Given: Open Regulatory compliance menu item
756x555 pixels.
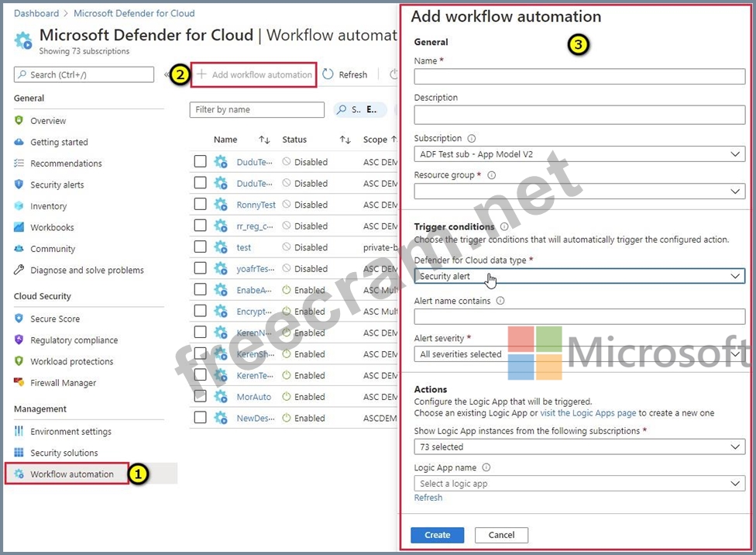Looking at the screenshot, I should click(x=74, y=340).
